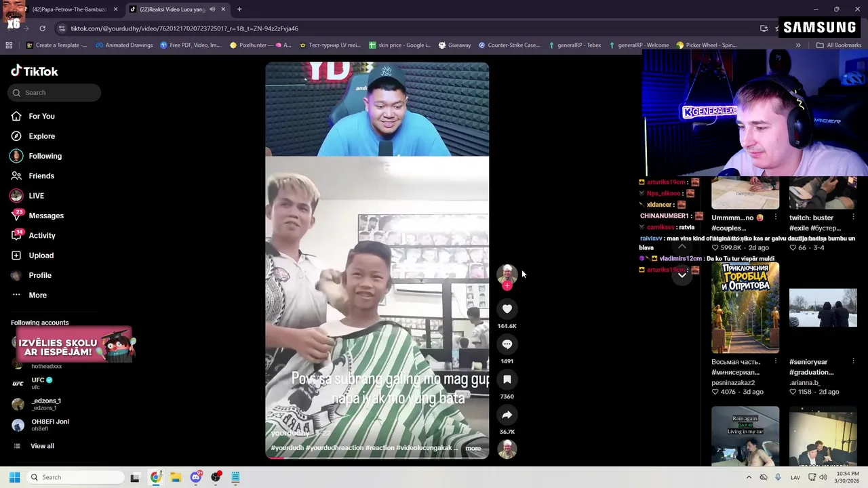Click the Explore compass icon

(16, 136)
